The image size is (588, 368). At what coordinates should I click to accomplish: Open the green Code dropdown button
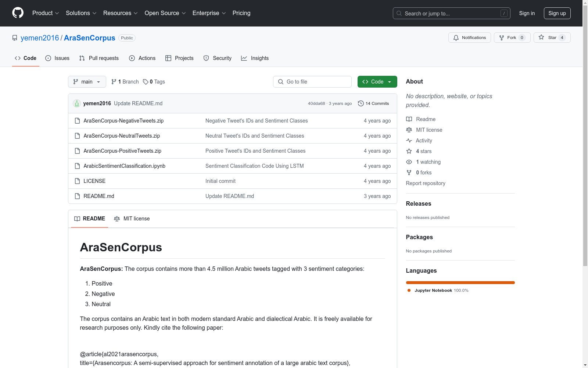[377, 82]
